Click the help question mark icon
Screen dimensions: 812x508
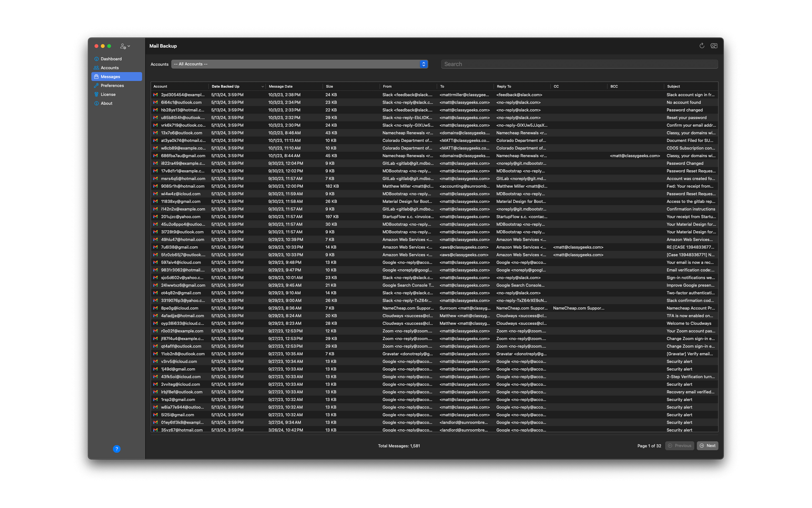click(117, 449)
